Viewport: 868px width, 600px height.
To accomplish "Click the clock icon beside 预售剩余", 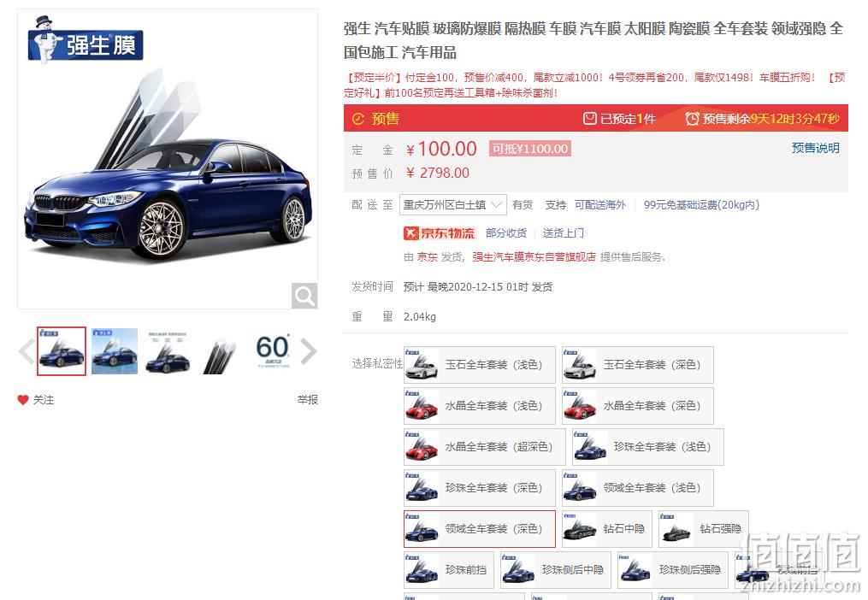I will pos(692,119).
